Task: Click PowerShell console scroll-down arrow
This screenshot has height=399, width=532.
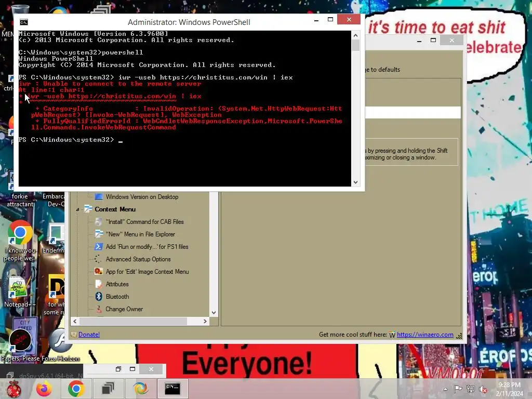Action: [355, 182]
